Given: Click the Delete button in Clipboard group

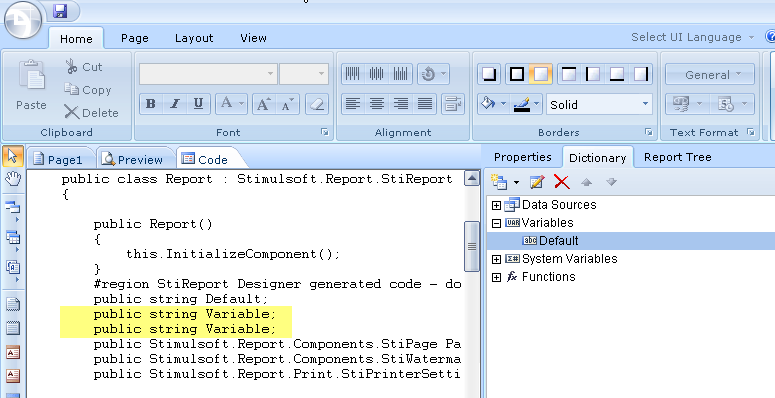Looking at the screenshot, I should [91, 113].
